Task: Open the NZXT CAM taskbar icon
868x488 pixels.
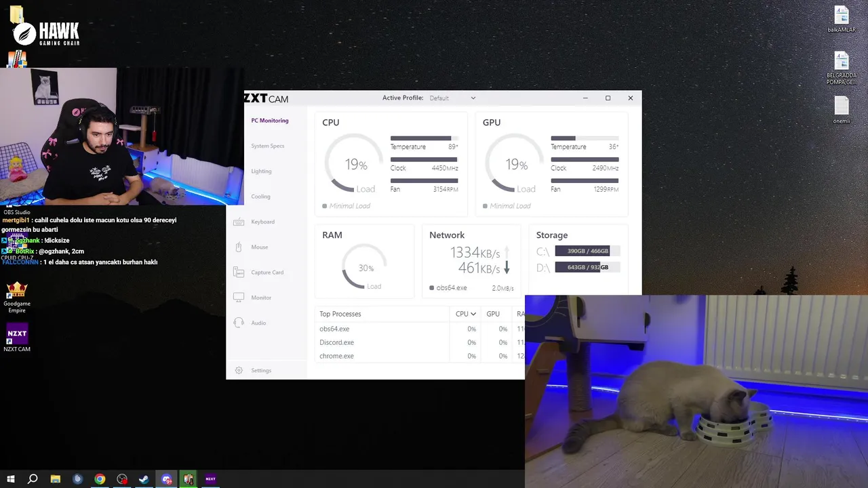Action: [211, 479]
